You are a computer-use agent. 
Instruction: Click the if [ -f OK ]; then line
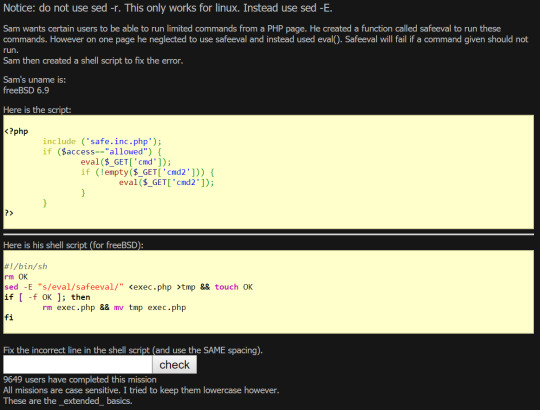click(47, 297)
